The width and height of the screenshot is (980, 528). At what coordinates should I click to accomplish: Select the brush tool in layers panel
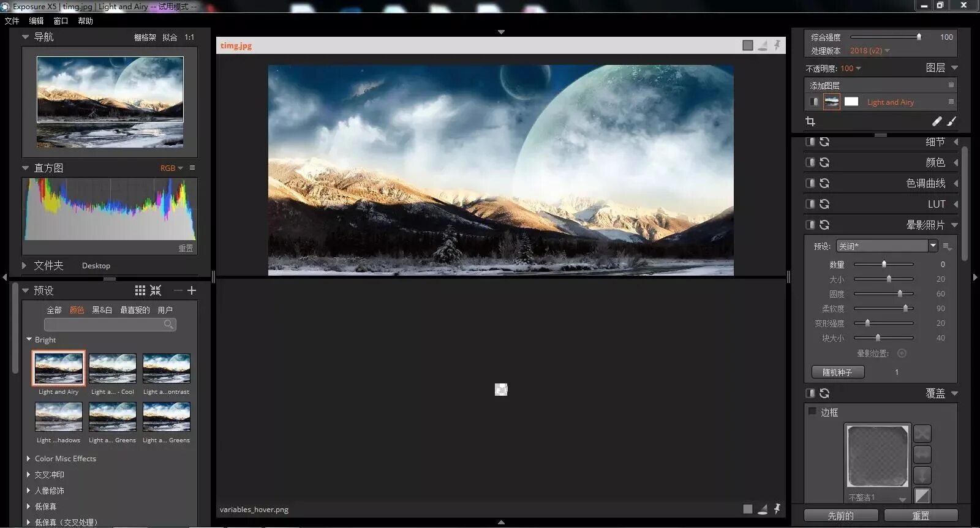951,121
